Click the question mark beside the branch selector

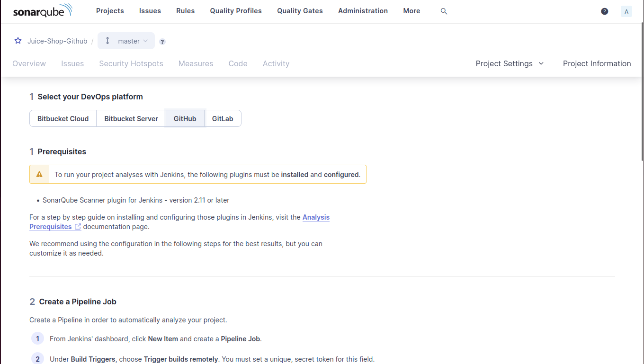[162, 42]
